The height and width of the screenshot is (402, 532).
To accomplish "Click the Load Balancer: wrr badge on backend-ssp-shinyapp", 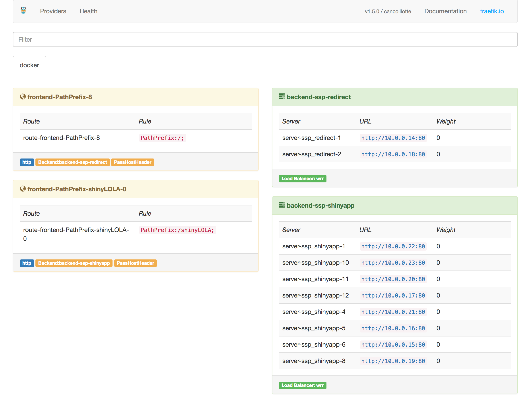I will [x=303, y=385].
